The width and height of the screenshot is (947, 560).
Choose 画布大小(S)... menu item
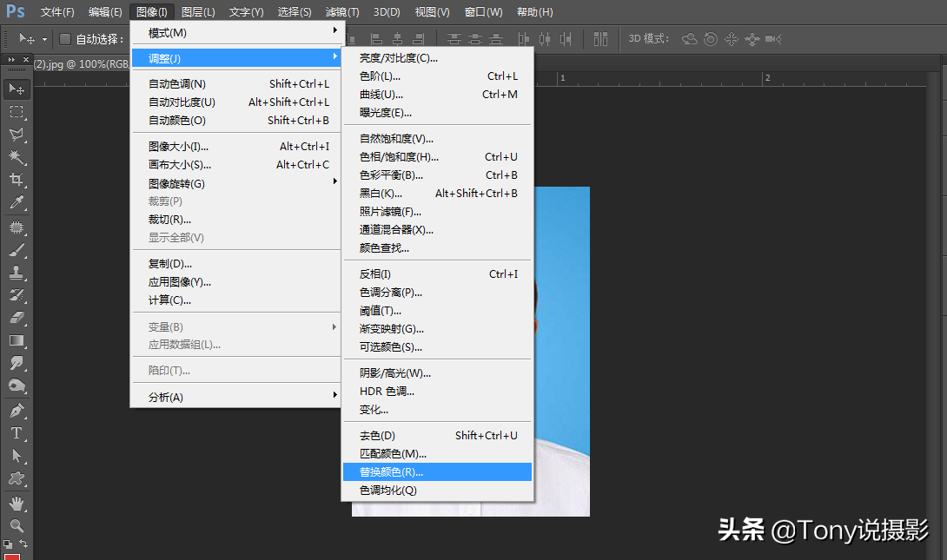point(236,165)
